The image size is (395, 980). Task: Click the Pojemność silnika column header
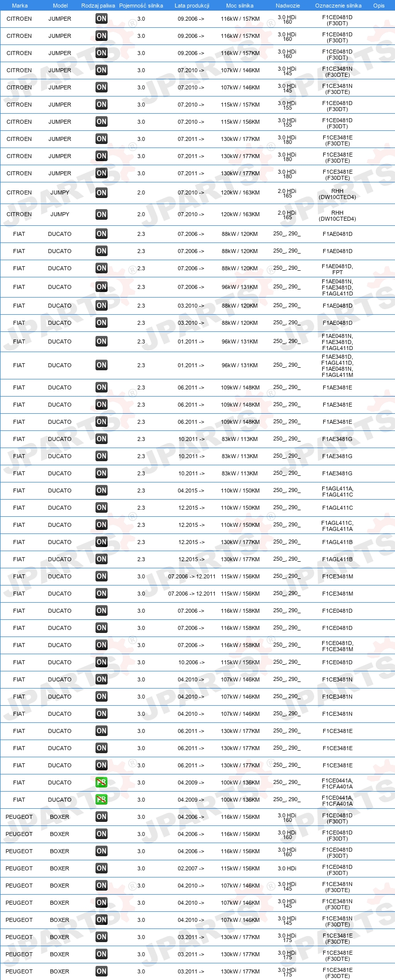(x=141, y=6)
